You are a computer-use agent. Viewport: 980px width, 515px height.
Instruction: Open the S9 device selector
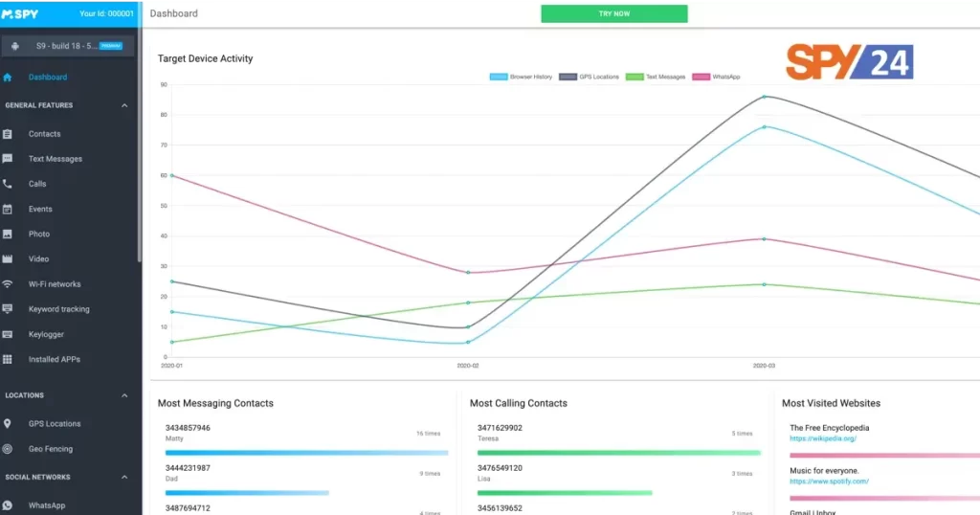point(68,46)
